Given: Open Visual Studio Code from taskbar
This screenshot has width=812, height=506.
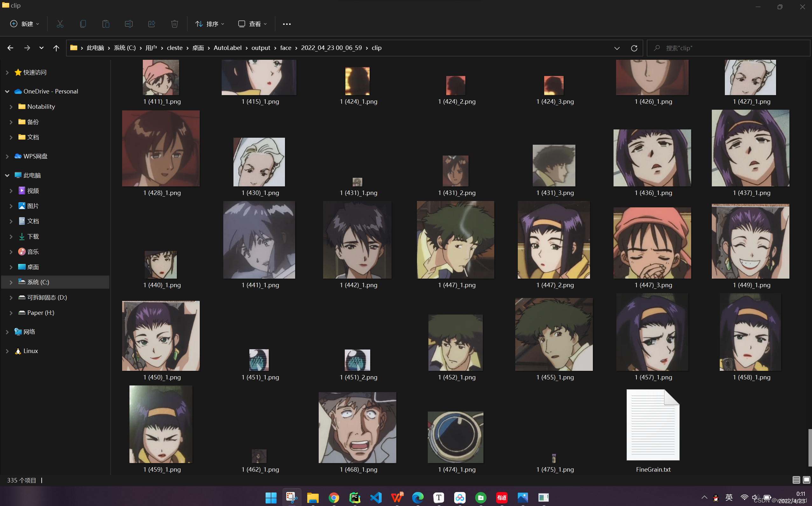Looking at the screenshot, I should coord(376,498).
